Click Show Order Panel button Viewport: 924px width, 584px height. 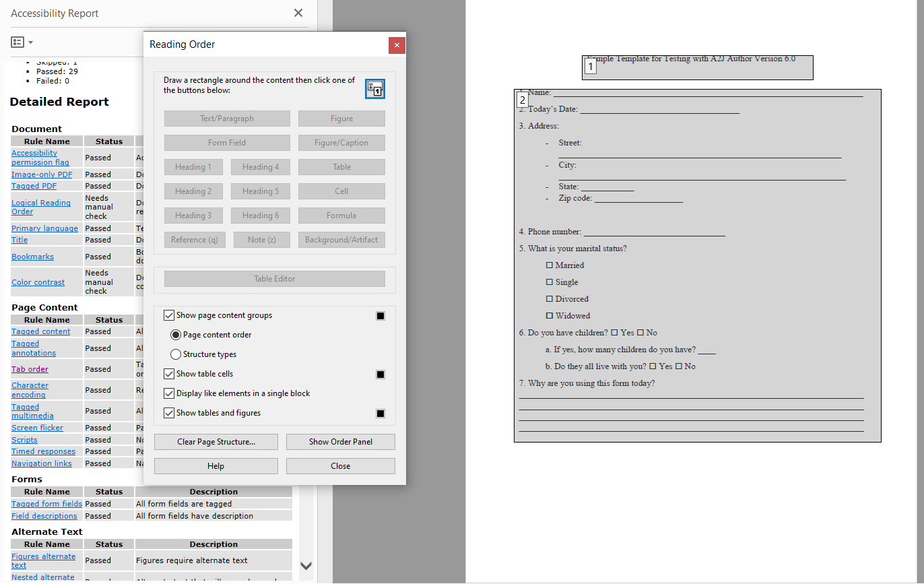[341, 442]
